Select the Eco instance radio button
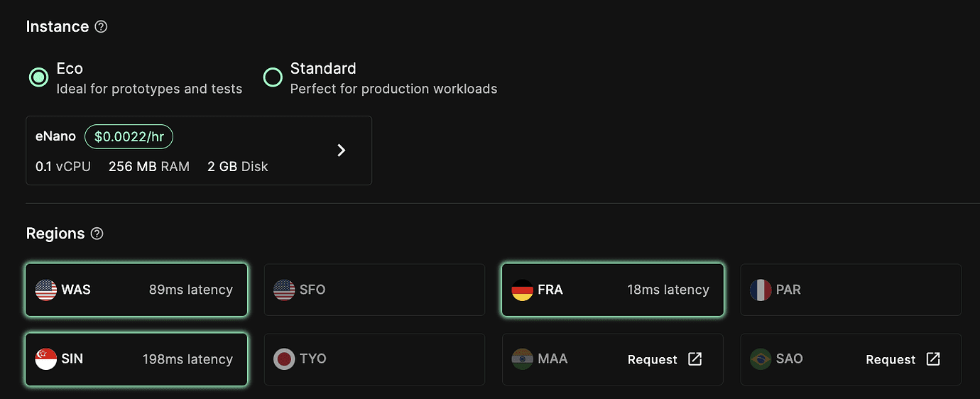 coord(38,77)
